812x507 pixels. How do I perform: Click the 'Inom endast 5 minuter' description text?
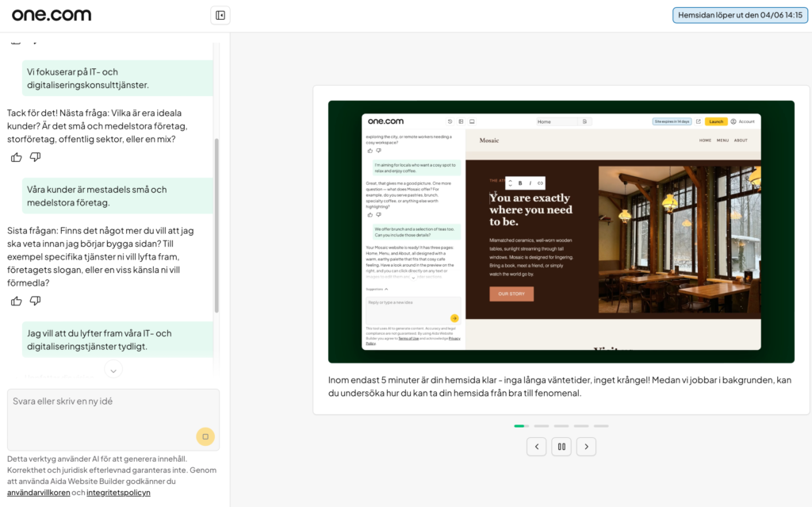pyautogui.click(x=560, y=386)
